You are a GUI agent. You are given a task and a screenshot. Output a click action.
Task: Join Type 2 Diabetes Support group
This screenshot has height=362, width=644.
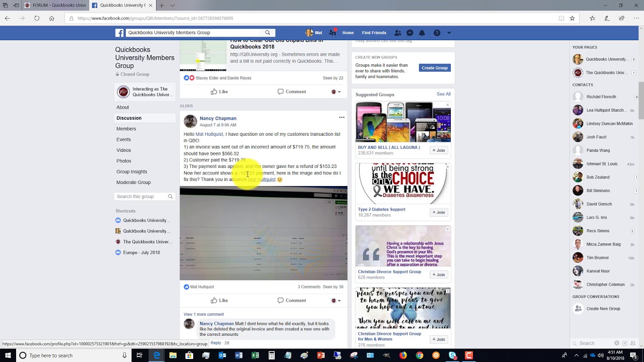coord(439,212)
